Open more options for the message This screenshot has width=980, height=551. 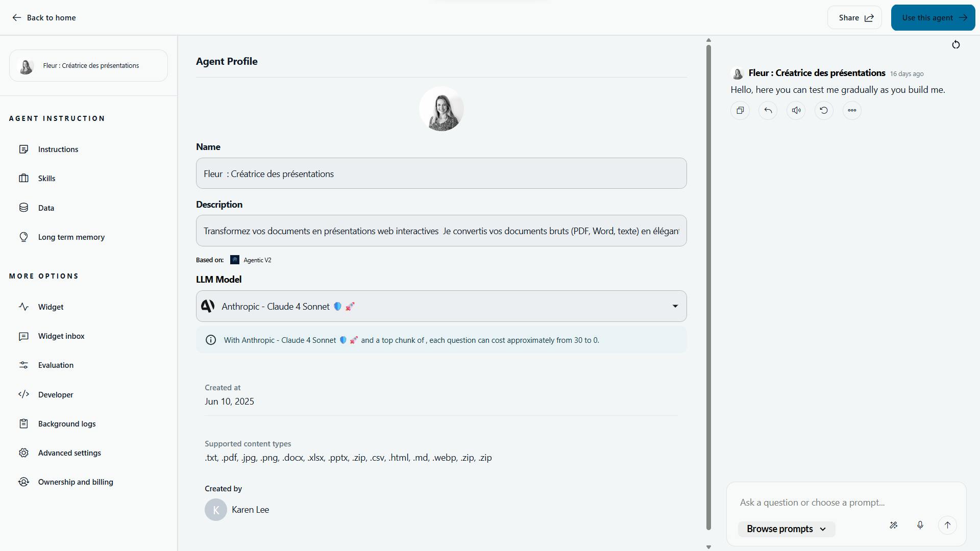click(851, 110)
